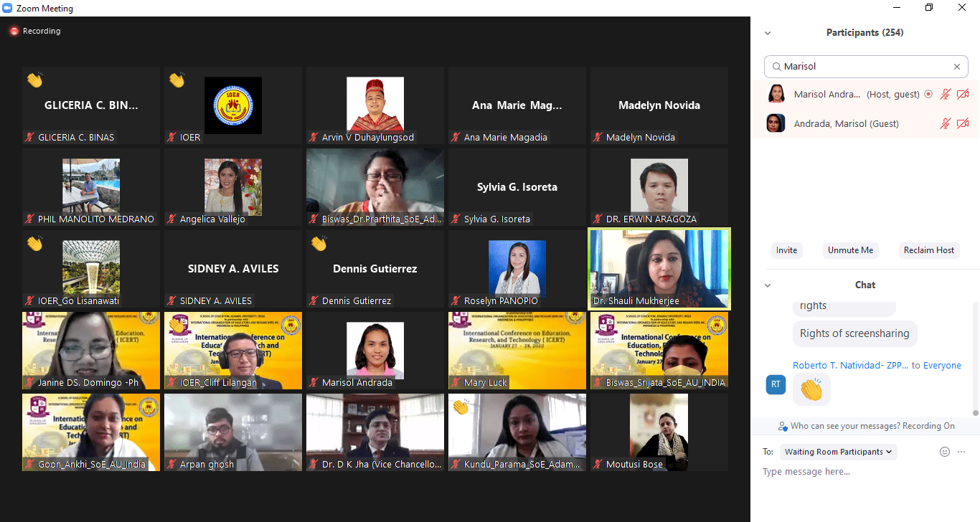Collapse the Chat panel chevron
980x522 pixels.
click(768, 285)
